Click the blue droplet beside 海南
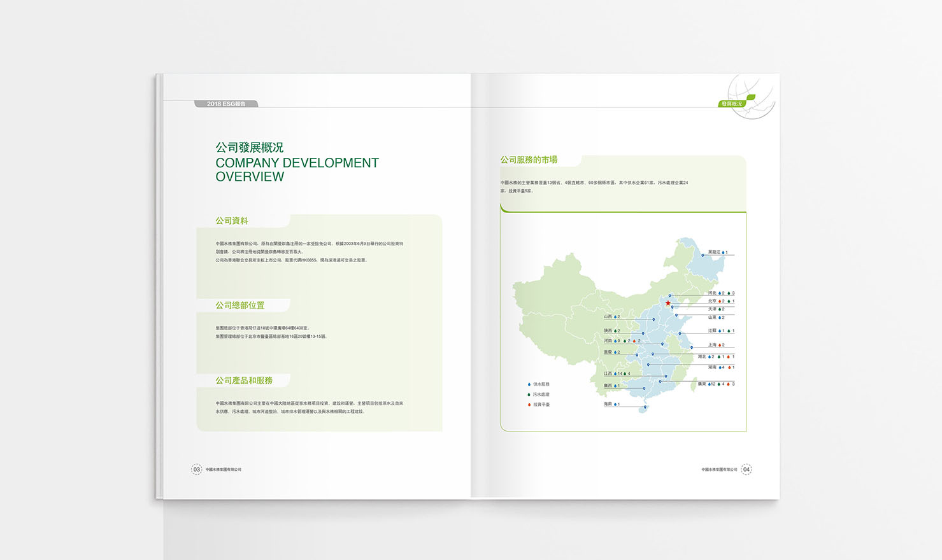Image resolution: width=942 pixels, height=560 pixels. click(x=615, y=404)
